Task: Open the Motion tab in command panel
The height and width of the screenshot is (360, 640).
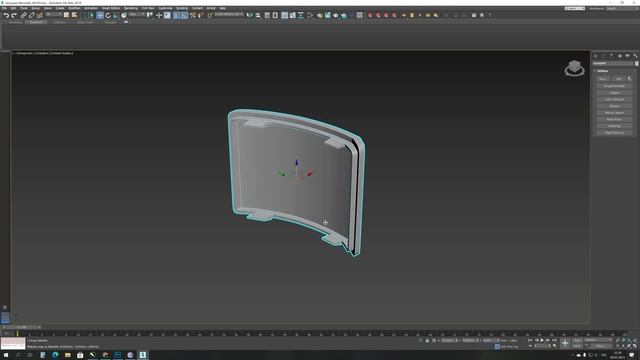Action: [x=620, y=56]
